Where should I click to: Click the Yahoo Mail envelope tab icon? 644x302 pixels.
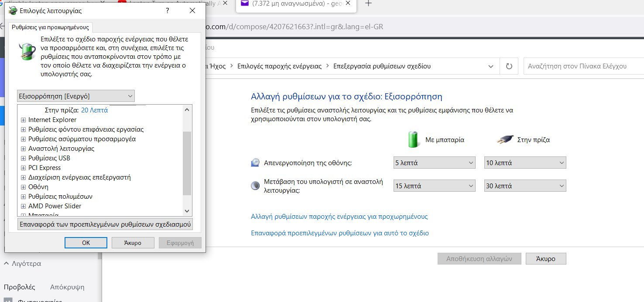pos(244,3)
